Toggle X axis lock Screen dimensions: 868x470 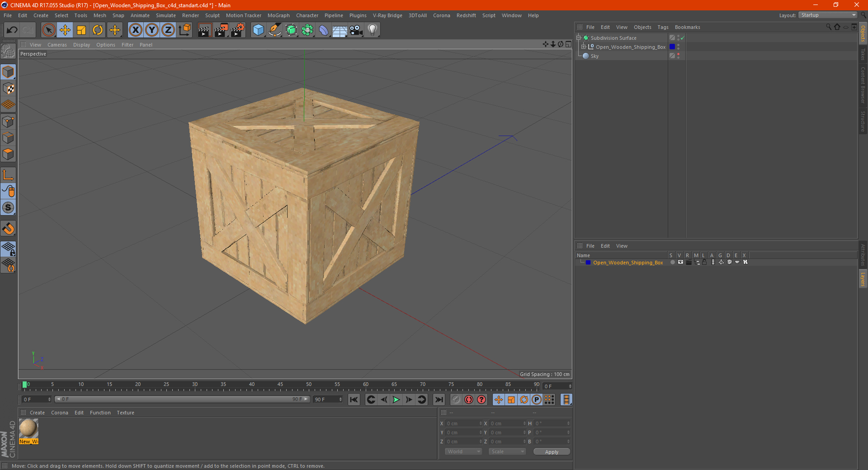point(135,30)
